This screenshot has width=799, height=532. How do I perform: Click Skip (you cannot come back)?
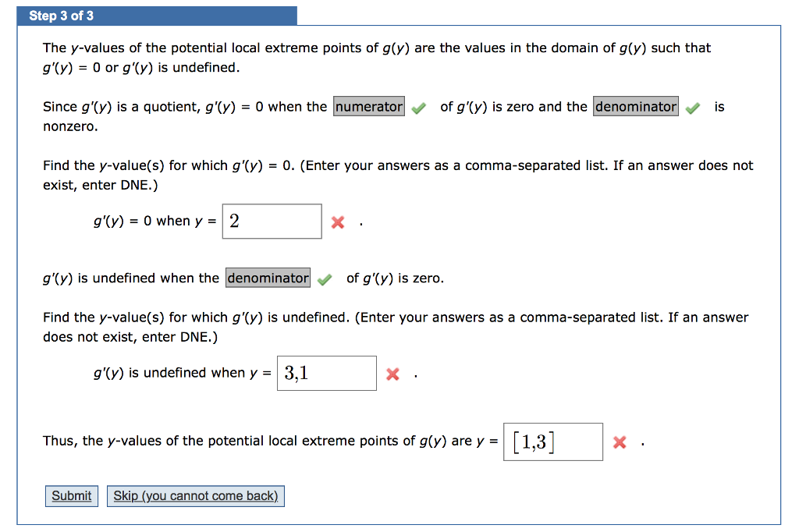pos(196,496)
